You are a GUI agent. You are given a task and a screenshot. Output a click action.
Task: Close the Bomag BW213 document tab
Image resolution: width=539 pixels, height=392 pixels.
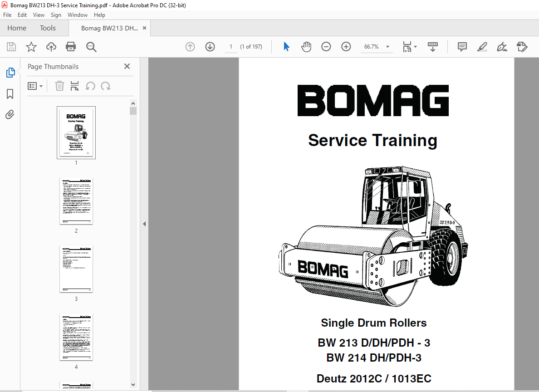click(144, 28)
